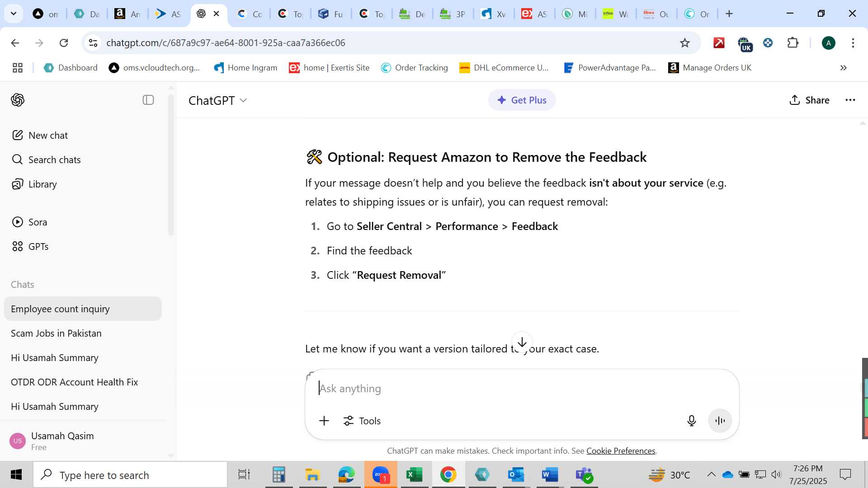
Task: Start voice mode with waveform icon
Action: pos(720,421)
